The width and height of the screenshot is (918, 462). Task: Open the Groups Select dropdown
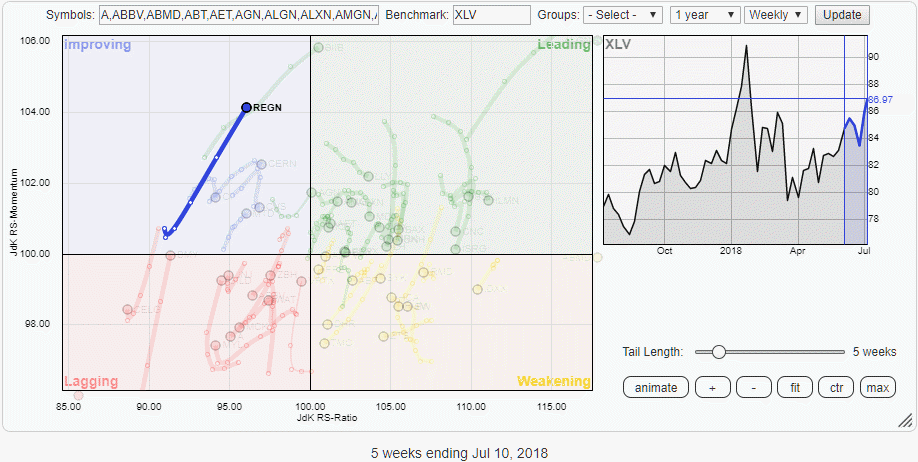pyautogui.click(x=623, y=15)
